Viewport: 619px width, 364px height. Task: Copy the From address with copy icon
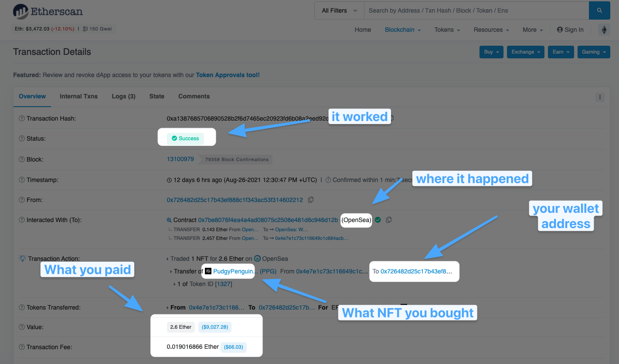(x=311, y=200)
